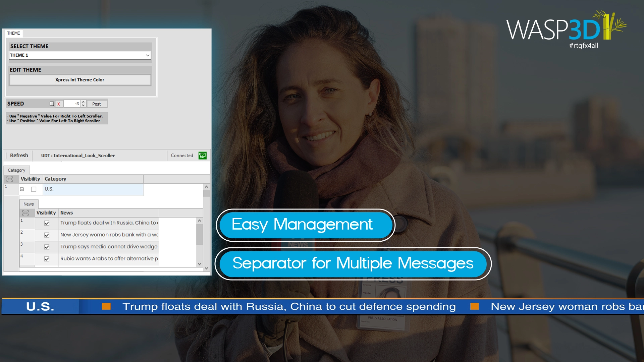Increase speed with the up spinner arrow

tap(84, 102)
